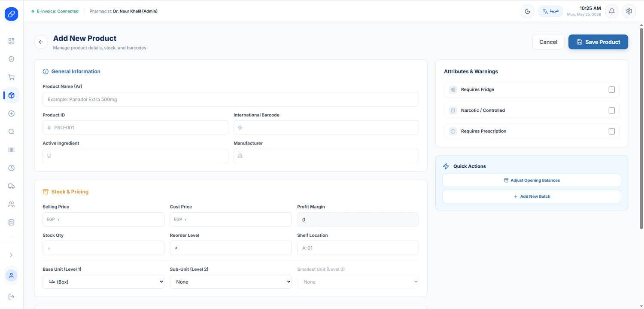The width and height of the screenshot is (644, 309).
Task: Click the Cost Price field
Action: (x=231, y=220)
